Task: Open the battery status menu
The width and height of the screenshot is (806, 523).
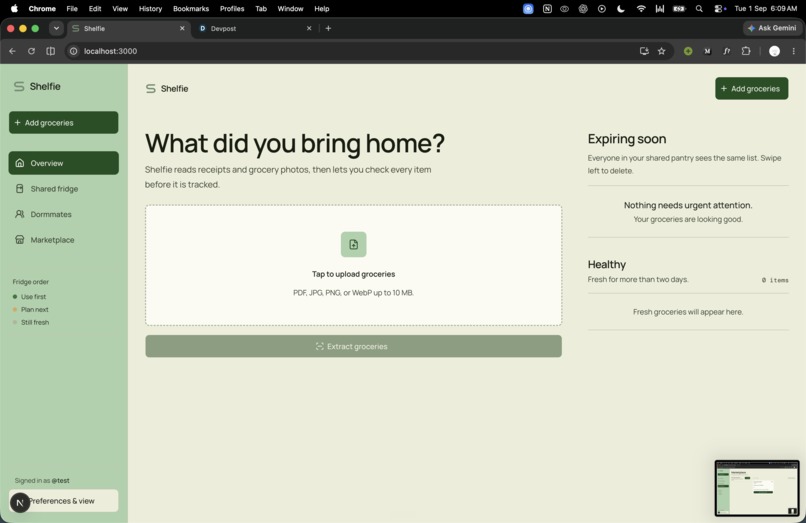Action: pyautogui.click(x=679, y=8)
